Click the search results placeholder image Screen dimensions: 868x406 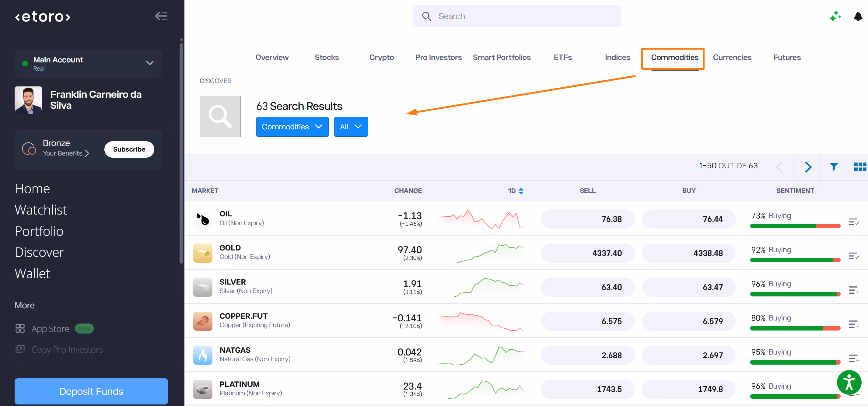pyautogui.click(x=220, y=116)
